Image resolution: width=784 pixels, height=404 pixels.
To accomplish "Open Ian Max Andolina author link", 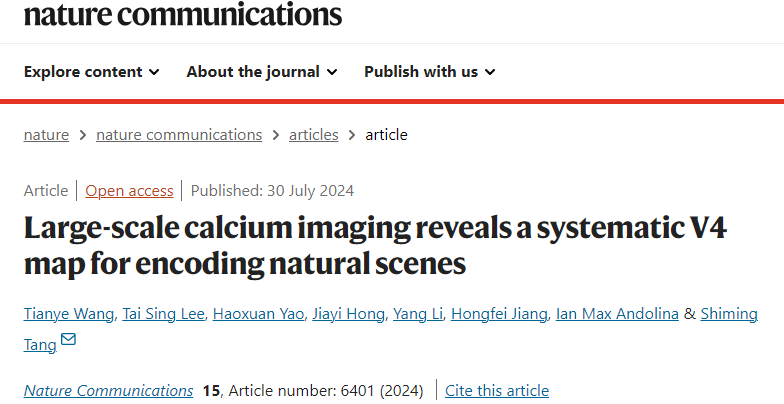I will [617, 314].
